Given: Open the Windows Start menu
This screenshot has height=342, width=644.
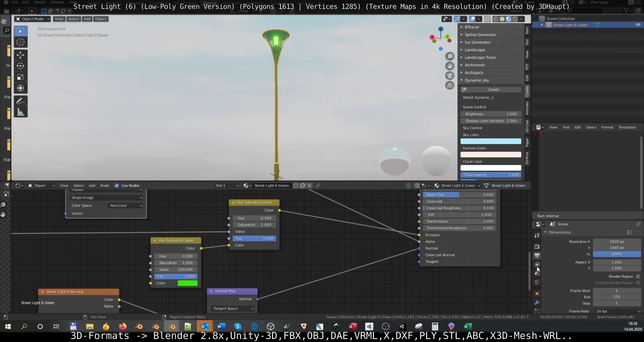Looking at the screenshot, I should click(x=8, y=326).
